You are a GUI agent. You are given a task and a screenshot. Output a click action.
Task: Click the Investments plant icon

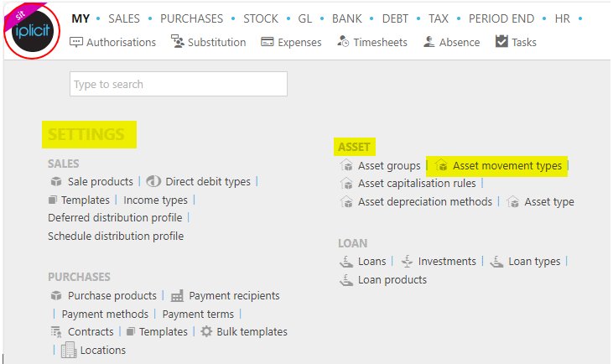tap(407, 261)
